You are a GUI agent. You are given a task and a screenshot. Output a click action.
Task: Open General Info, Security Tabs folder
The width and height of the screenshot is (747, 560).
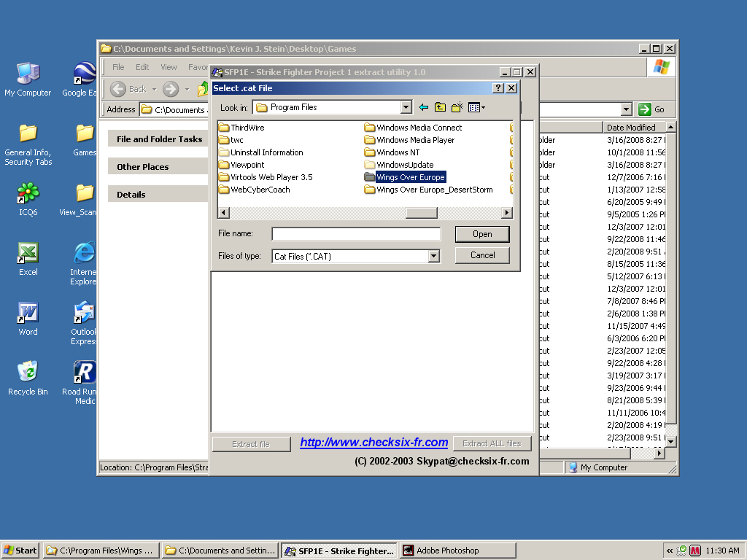[28, 145]
